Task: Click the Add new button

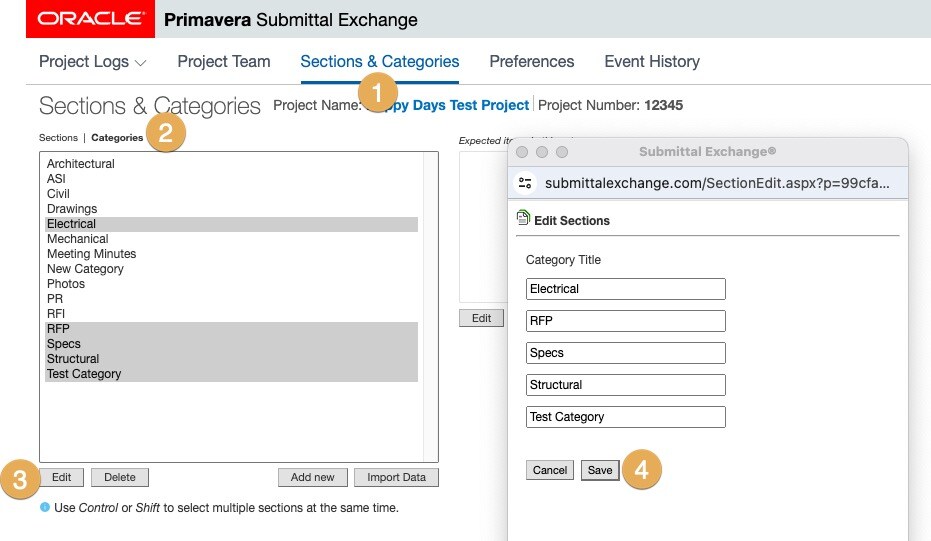Action: pyautogui.click(x=313, y=477)
